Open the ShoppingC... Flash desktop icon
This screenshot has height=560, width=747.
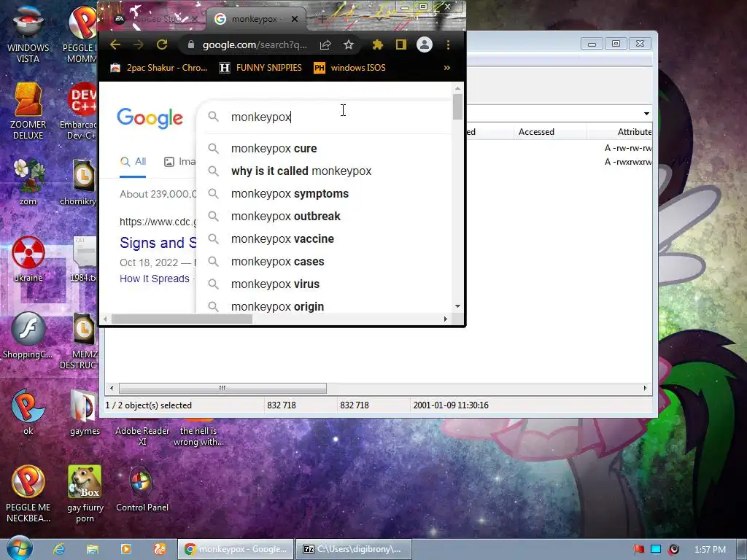[x=28, y=335]
